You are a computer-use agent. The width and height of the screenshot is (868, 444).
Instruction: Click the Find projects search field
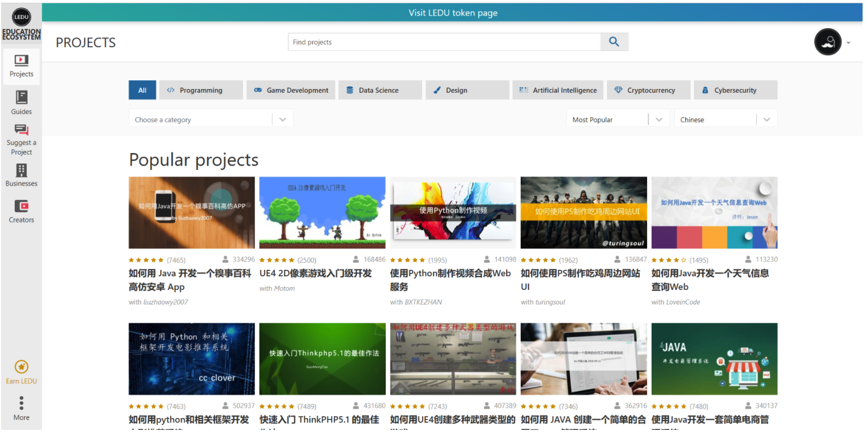[x=444, y=42]
